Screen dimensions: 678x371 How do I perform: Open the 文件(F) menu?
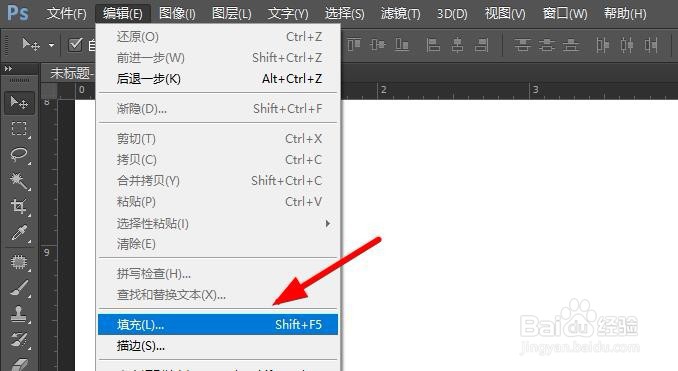67,14
